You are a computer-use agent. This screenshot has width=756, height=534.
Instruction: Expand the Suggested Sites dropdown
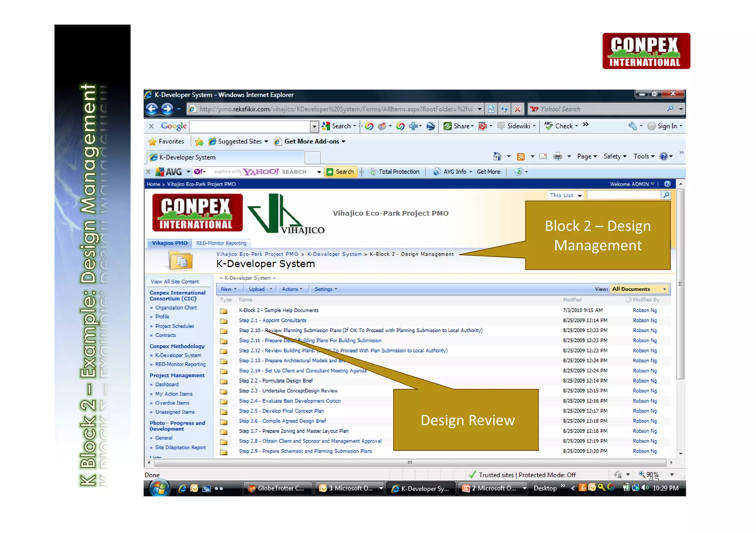pos(238,141)
